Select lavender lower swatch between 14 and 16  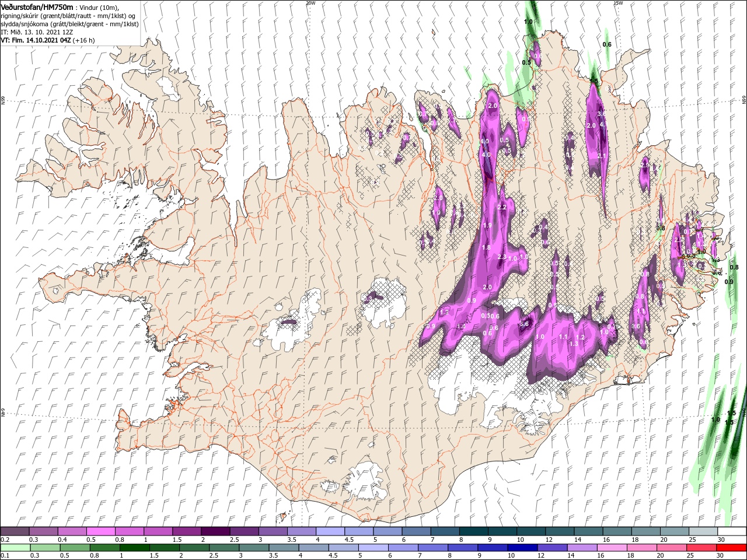pos(582,548)
